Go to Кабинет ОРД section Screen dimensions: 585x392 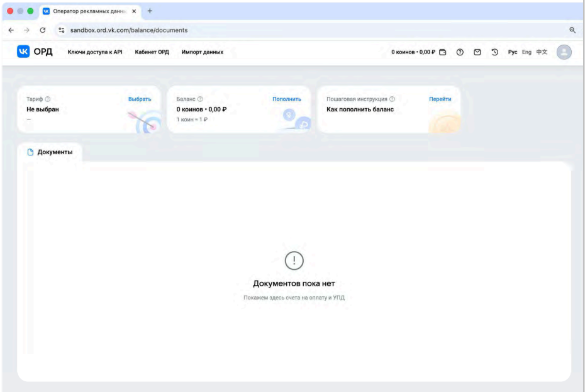(152, 52)
